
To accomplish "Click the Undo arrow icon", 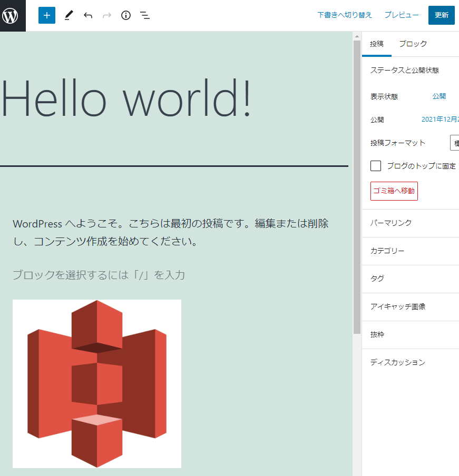I will [88, 15].
